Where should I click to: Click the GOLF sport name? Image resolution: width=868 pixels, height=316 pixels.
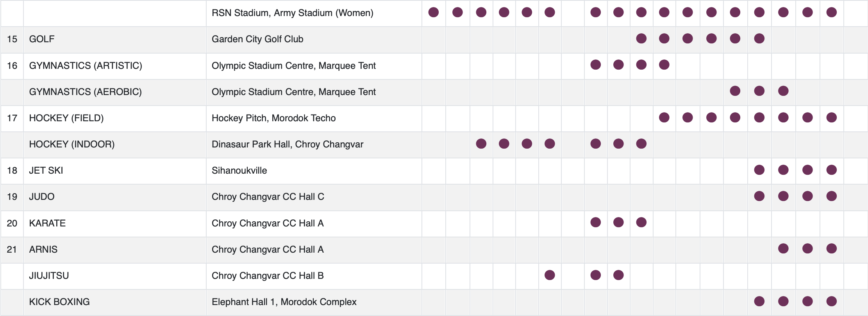[x=42, y=39]
